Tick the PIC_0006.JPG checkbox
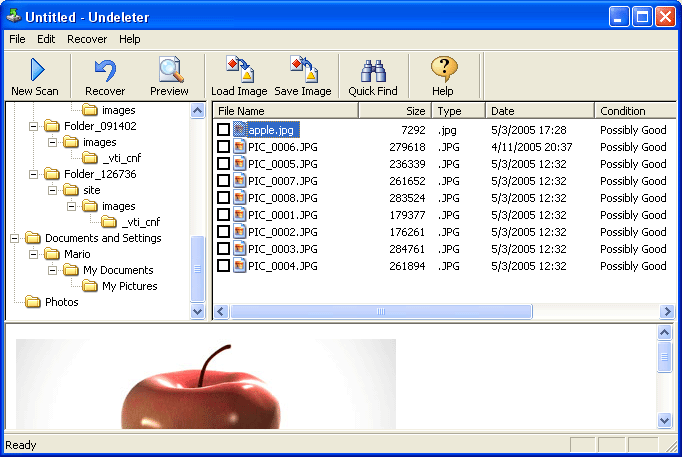Screen dimensions: 682x457 (223, 147)
